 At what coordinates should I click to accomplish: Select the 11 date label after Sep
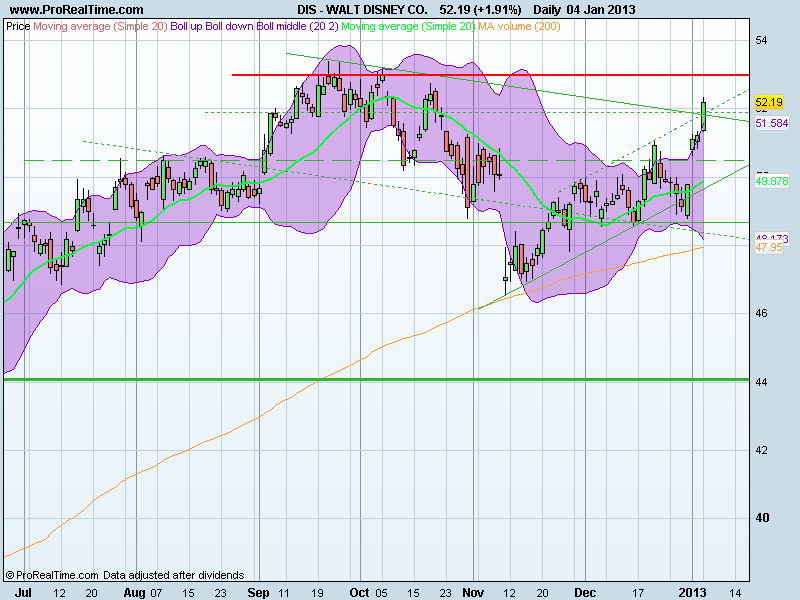point(283,593)
